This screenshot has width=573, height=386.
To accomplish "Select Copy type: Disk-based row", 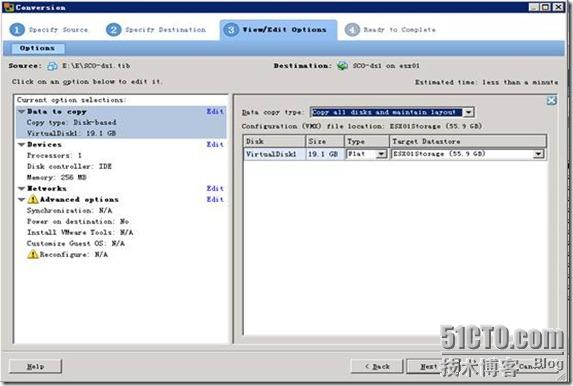I will click(72, 122).
